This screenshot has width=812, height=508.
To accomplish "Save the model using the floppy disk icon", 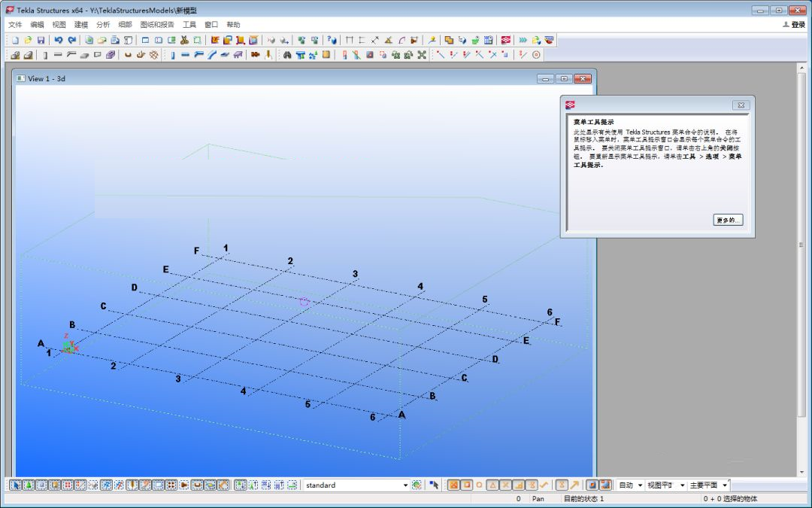I will click(41, 40).
